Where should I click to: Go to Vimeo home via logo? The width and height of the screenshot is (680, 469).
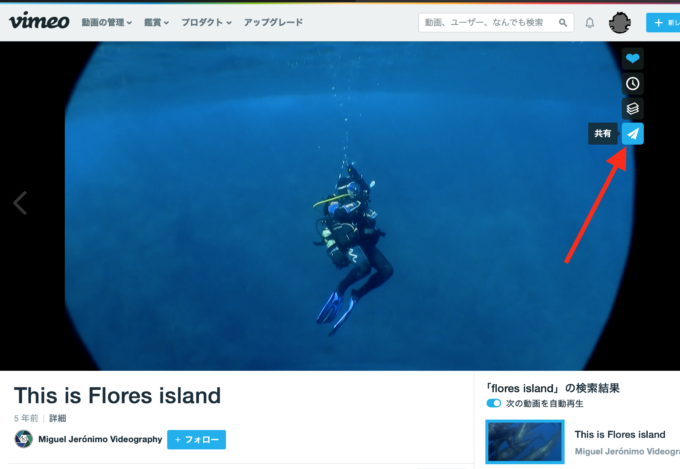39,21
